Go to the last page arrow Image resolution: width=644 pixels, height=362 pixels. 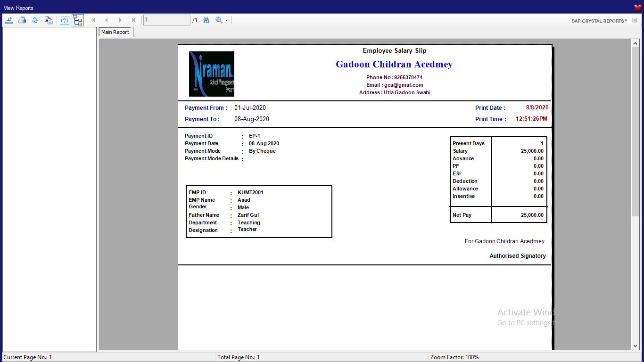click(x=133, y=20)
